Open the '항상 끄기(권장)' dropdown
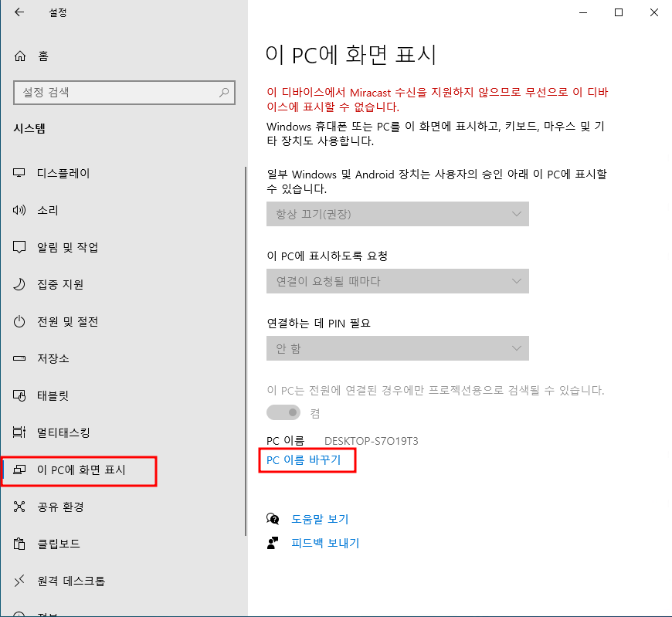This screenshot has height=617, width=672. click(397, 214)
